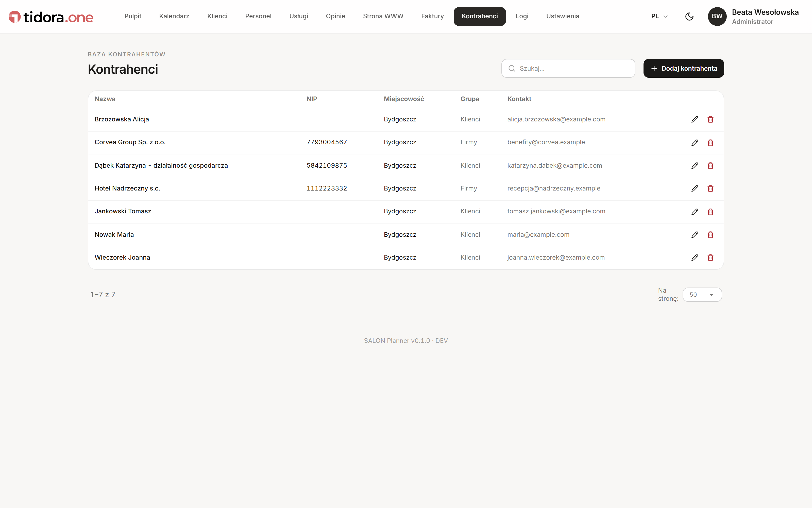Click the NIP column header
This screenshot has width=812, height=508.
coord(312,99)
